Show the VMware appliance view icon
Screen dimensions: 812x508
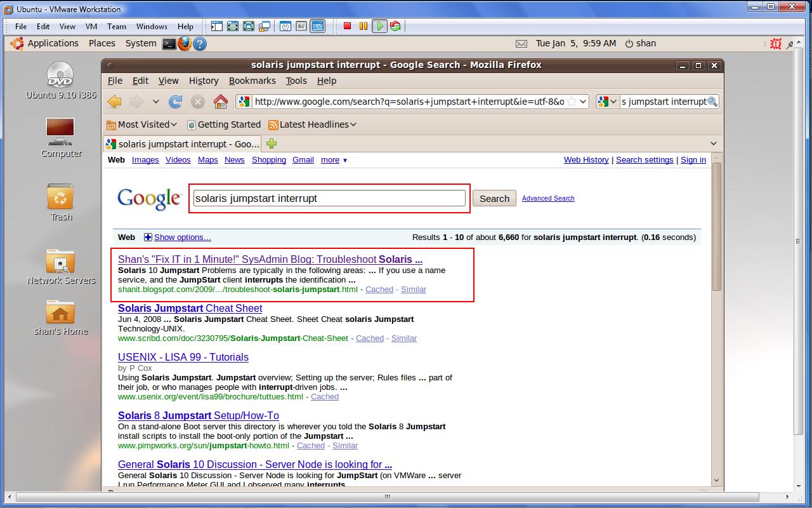click(x=301, y=26)
